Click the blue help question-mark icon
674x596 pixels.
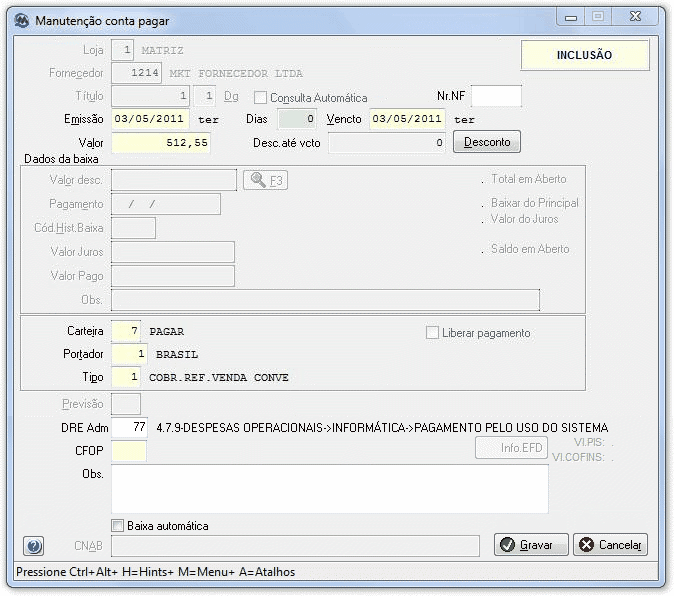point(33,546)
